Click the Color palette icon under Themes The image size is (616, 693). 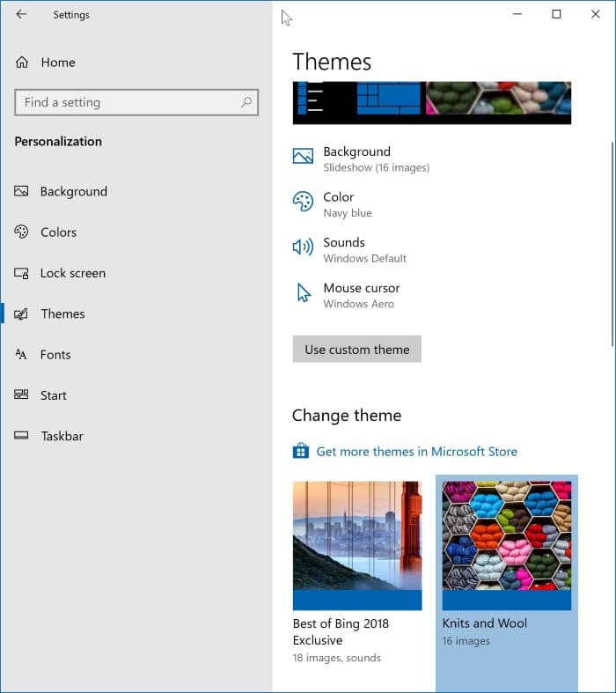[x=303, y=202]
